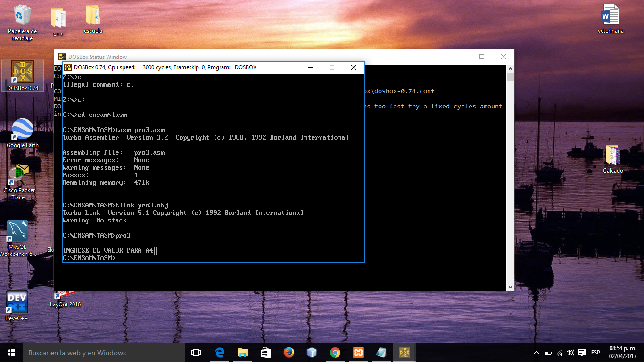Viewport: 644px width, 362px height.
Task: Open the Action Center notifications icon
Action: pos(582,353)
